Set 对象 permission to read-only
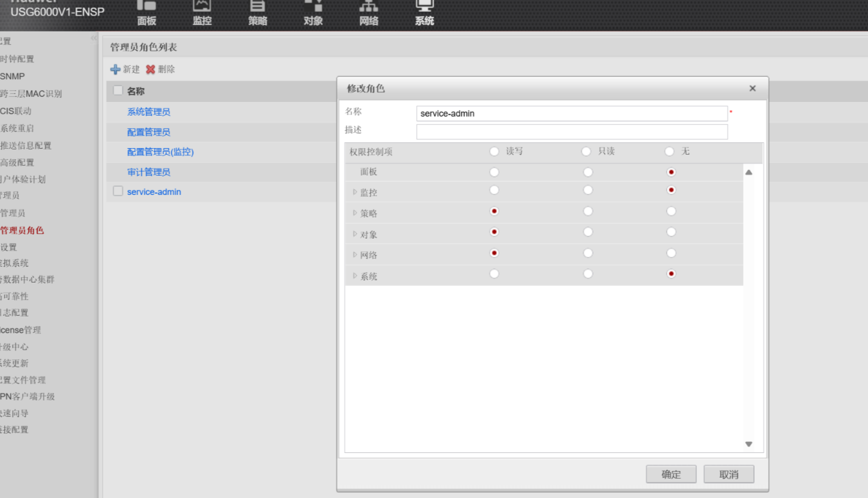 (x=588, y=232)
